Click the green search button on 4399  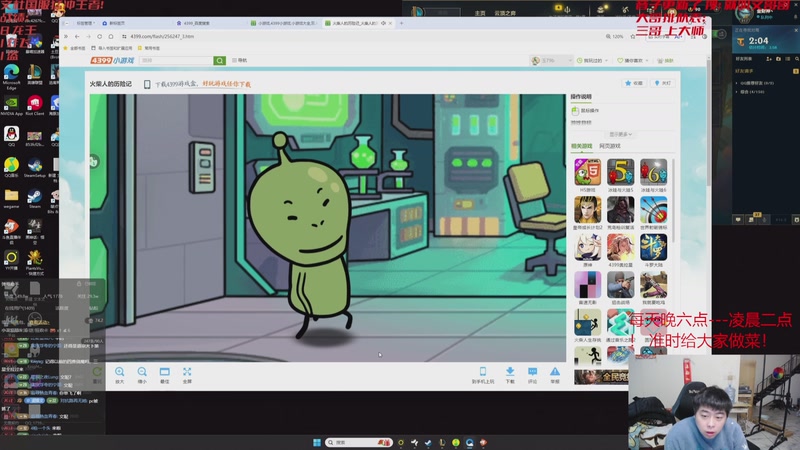click(219, 60)
